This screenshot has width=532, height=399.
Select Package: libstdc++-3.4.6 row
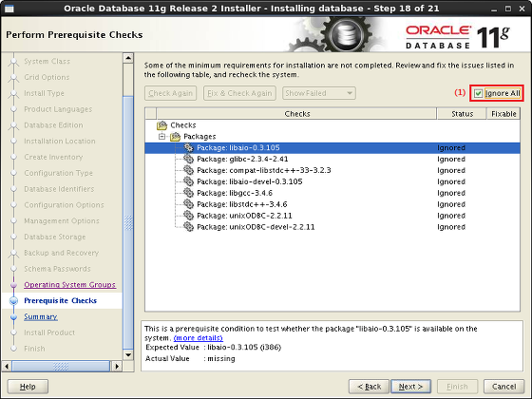332,204
